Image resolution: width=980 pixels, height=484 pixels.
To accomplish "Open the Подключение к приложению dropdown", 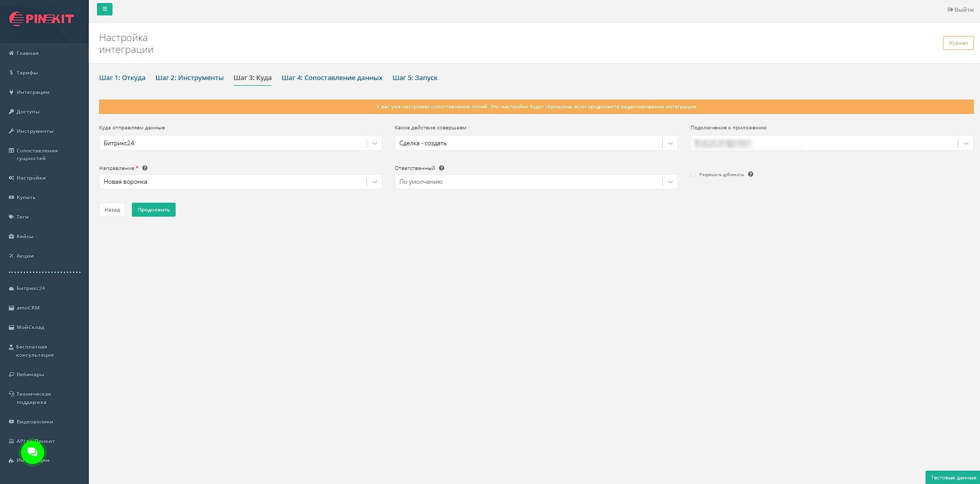I will tap(832, 143).
